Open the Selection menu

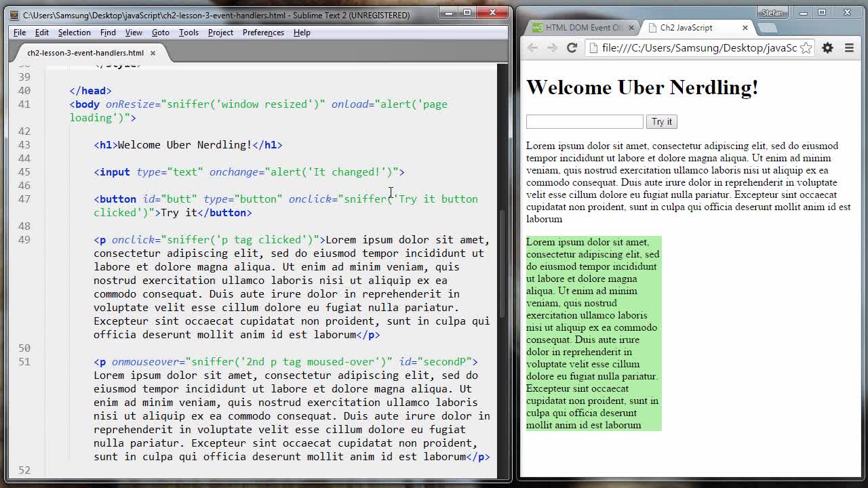[74, 33]
